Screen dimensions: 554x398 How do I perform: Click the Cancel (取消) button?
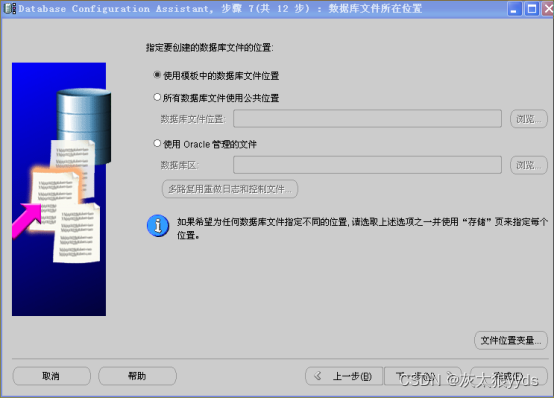click(51, 376)
